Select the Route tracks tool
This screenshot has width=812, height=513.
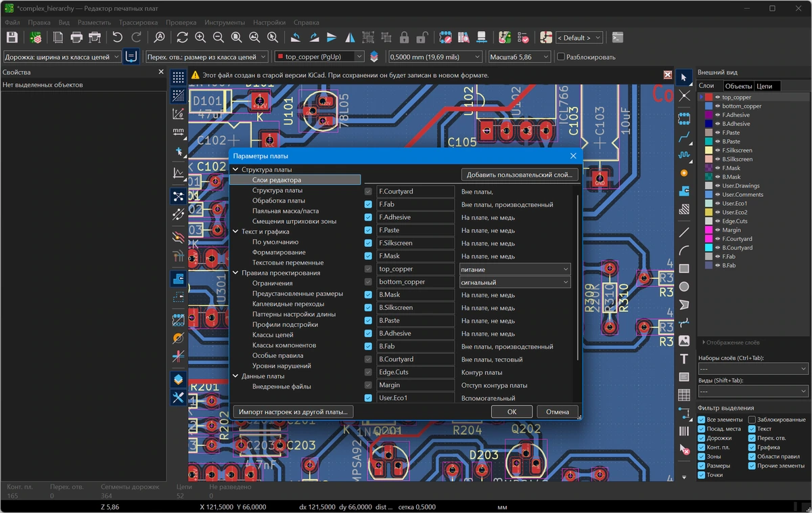[x=684, y=137]
